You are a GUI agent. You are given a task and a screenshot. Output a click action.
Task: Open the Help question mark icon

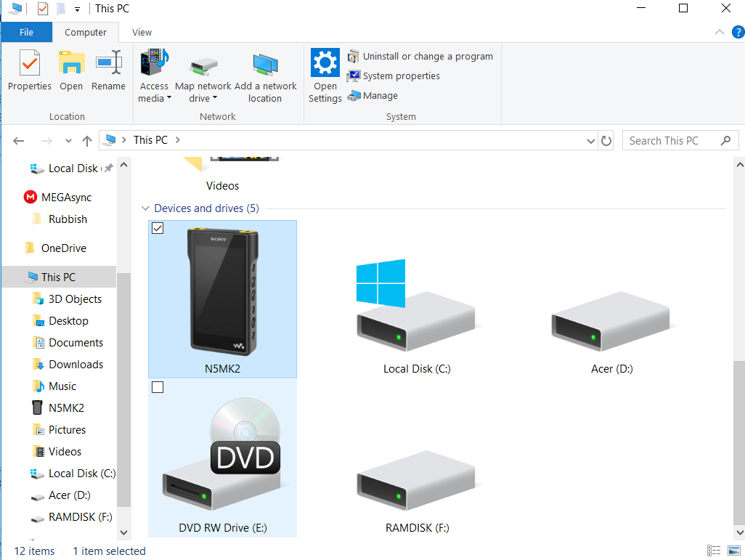click(738, 33)
